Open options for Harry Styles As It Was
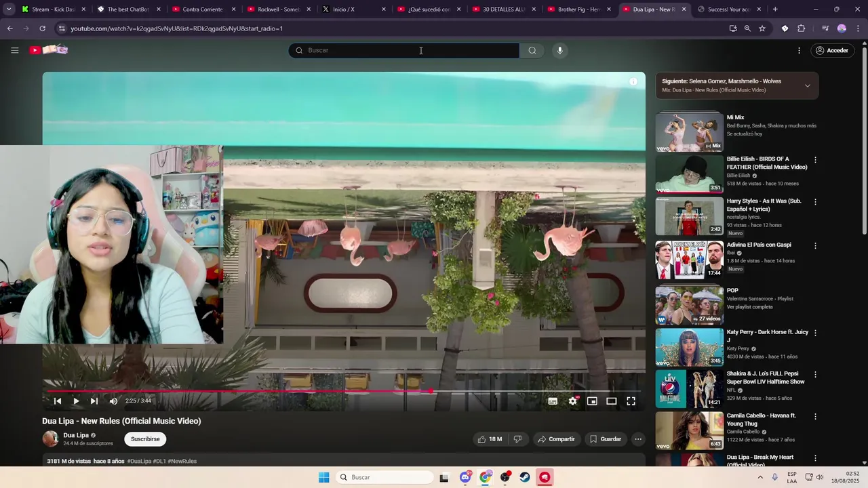 pos(815,202)
